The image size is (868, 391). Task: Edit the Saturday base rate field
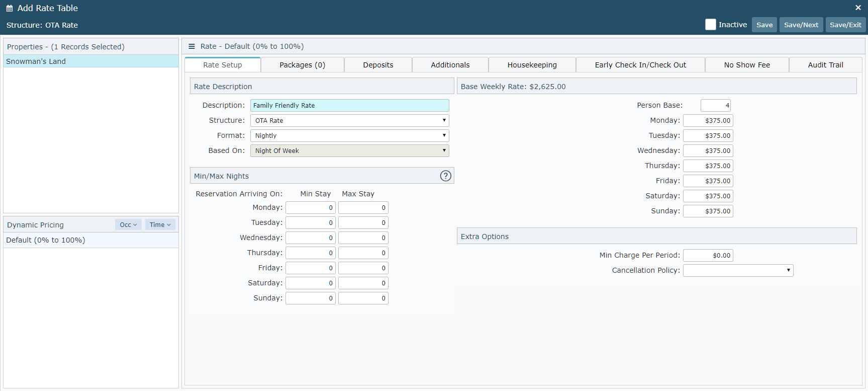click(x=708, y=196)
